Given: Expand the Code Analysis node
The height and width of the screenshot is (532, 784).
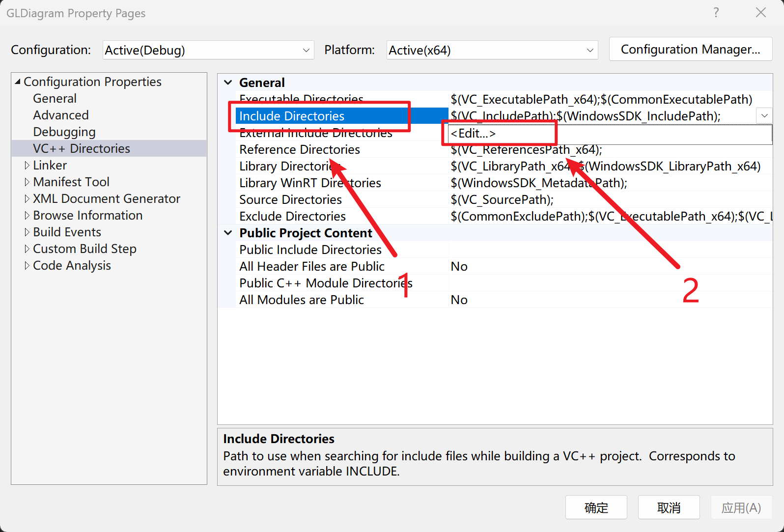Looking at the screenshot, I should click(27, 265).
